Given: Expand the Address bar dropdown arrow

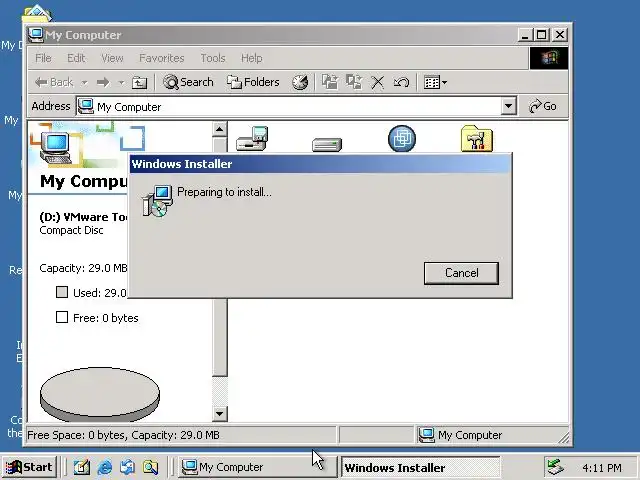Looking at the screenshot, I should tap(508, 107).
